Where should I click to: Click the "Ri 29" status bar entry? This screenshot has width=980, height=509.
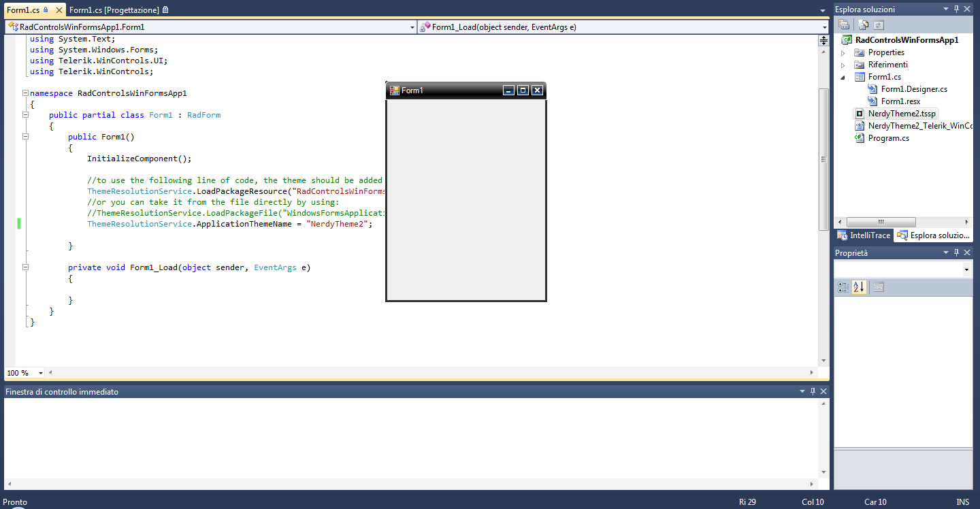[x=747, y=502]
